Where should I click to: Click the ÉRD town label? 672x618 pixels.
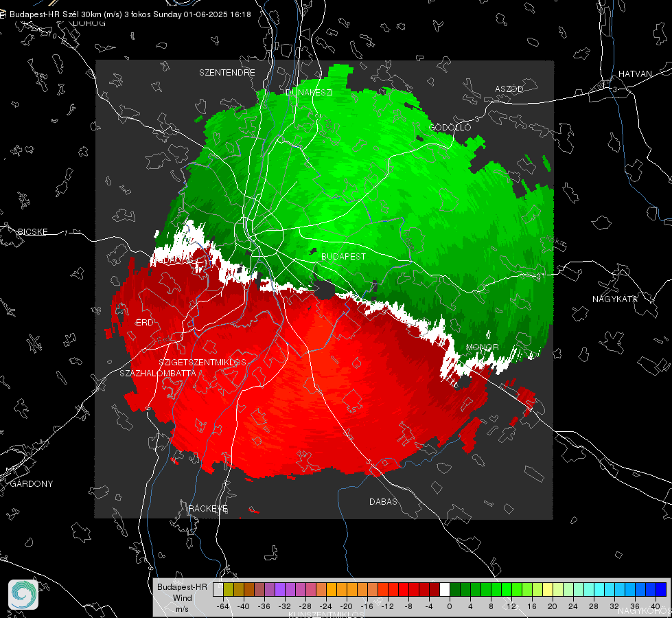pos(144,323)
